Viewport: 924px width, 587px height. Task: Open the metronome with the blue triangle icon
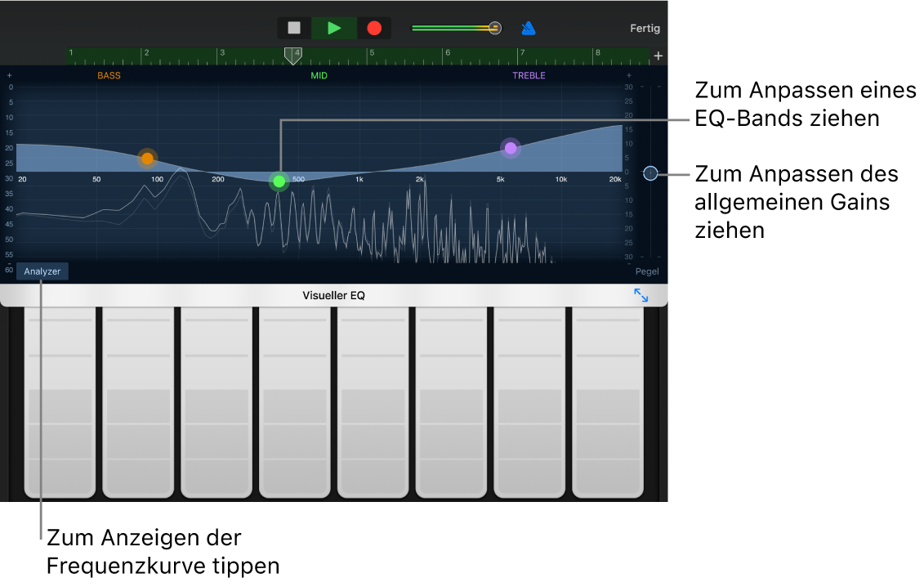(529, 28)
